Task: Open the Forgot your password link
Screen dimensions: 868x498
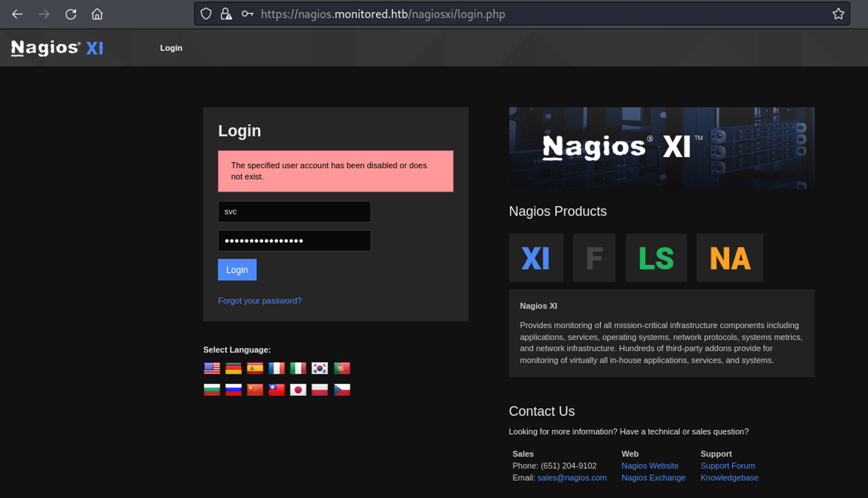Action: pos(260,301)
